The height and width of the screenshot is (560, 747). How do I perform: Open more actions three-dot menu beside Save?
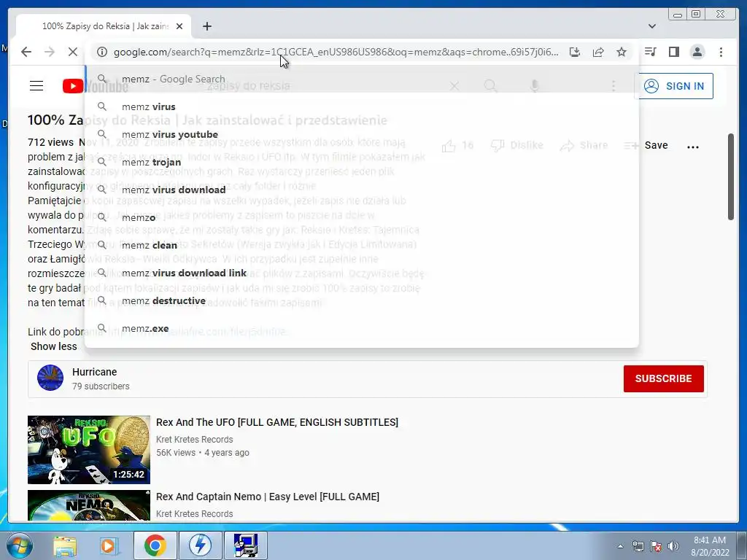coord(693,147)
